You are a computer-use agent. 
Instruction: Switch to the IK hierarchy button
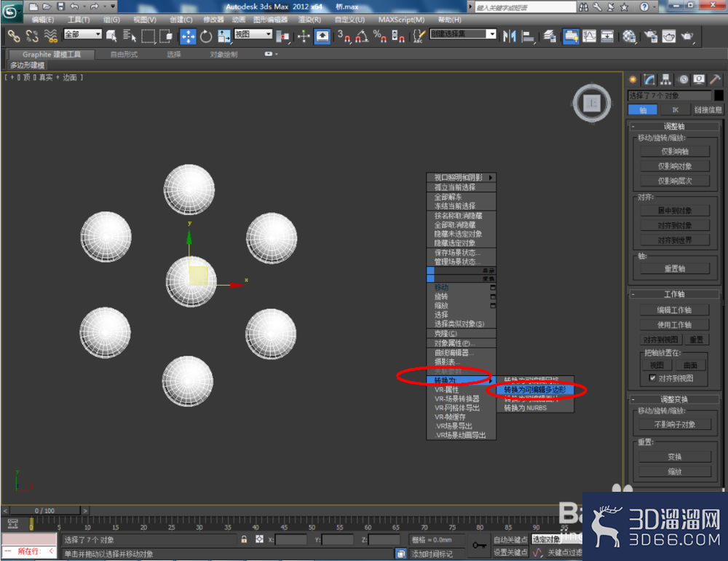point(675,110)
